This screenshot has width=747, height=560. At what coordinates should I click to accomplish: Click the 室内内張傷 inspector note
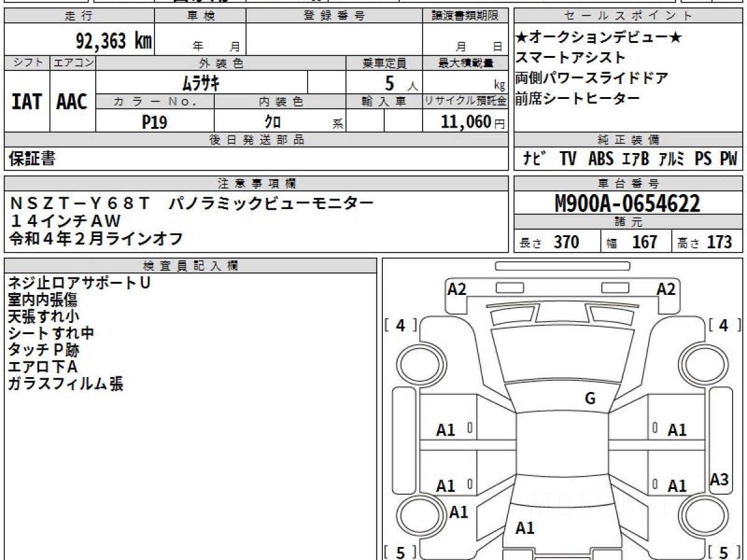click(42, 299)
